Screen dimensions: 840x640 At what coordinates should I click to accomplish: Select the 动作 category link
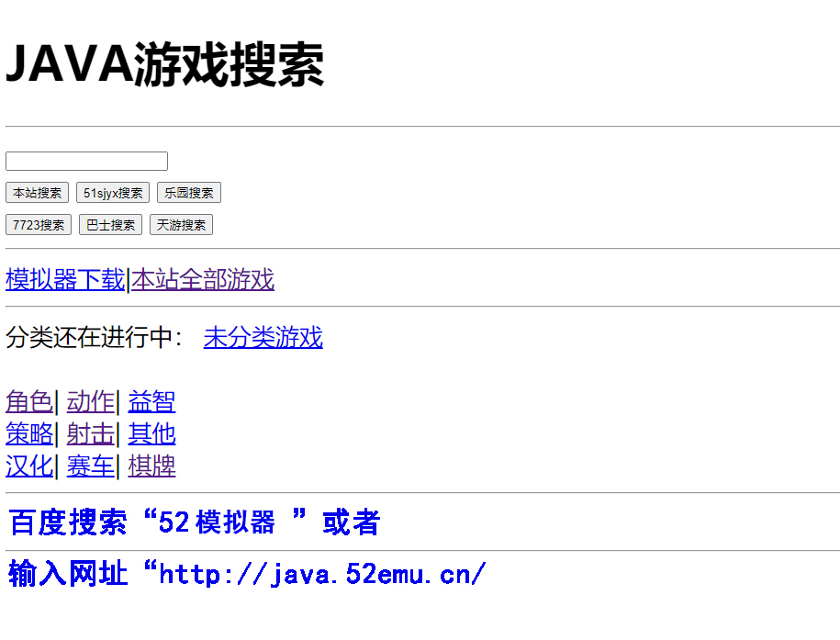click(x=91, y=401)
